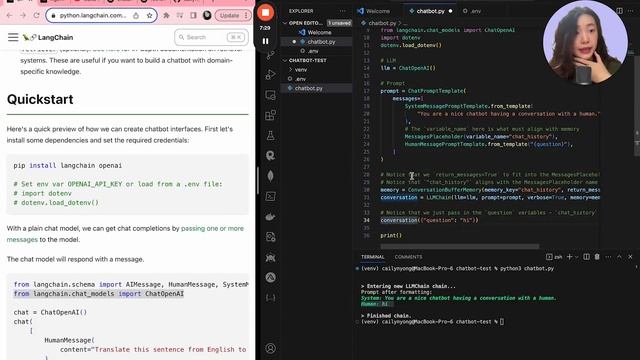This screenshot has height=360, width=640.
Task: Click the LangChain docs search field
Action: [x=211, y=37]
